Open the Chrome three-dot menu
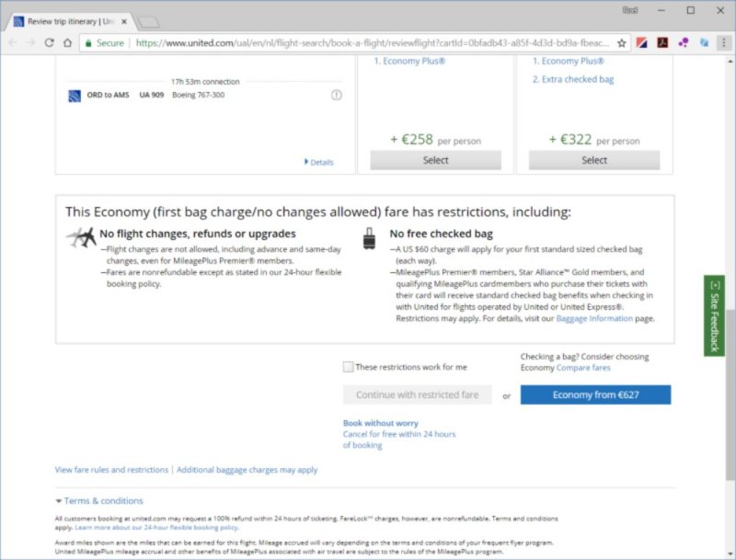Screen dimensions: 736x560 pyautogui.click(x=723, y=42)
